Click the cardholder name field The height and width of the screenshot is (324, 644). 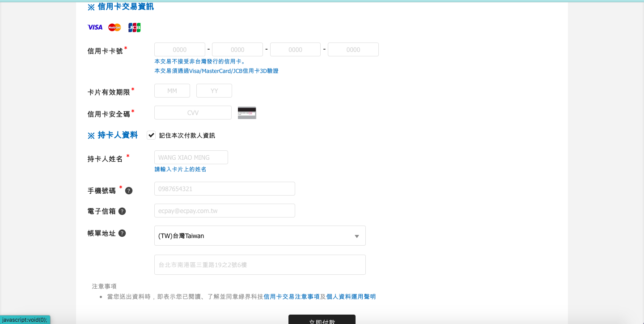click(x=191, y=158)
